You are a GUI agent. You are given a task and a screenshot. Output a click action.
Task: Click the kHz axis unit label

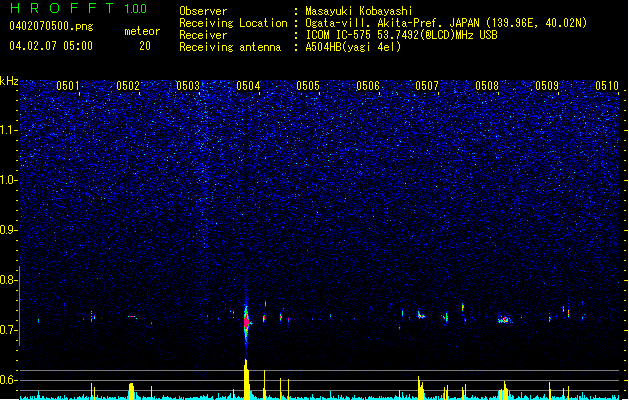click(9, 81)
